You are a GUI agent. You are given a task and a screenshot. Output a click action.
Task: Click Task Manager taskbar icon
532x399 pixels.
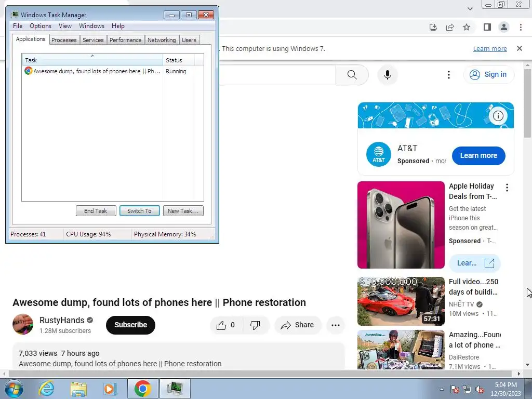[x=175, y=389]
